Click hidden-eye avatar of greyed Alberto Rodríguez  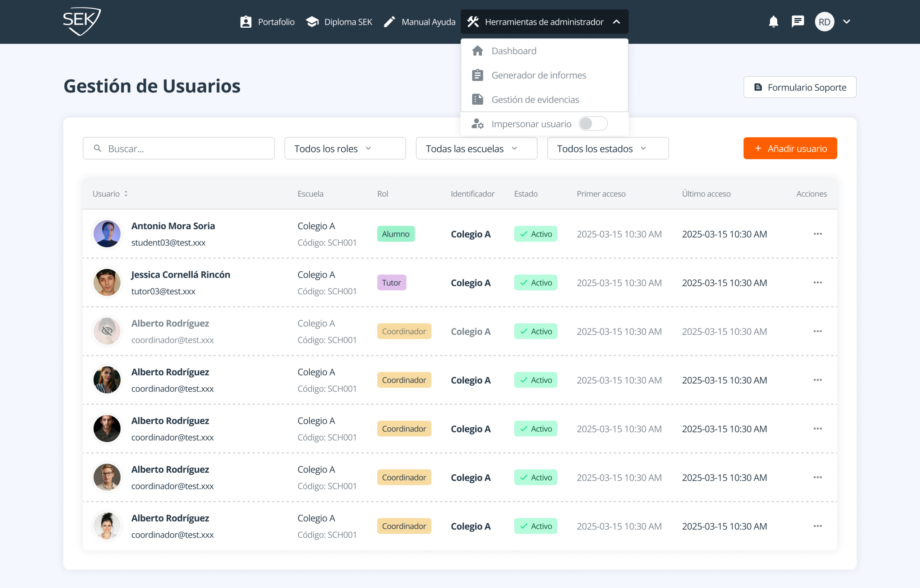pyautogui.click(x=107, y=331)
